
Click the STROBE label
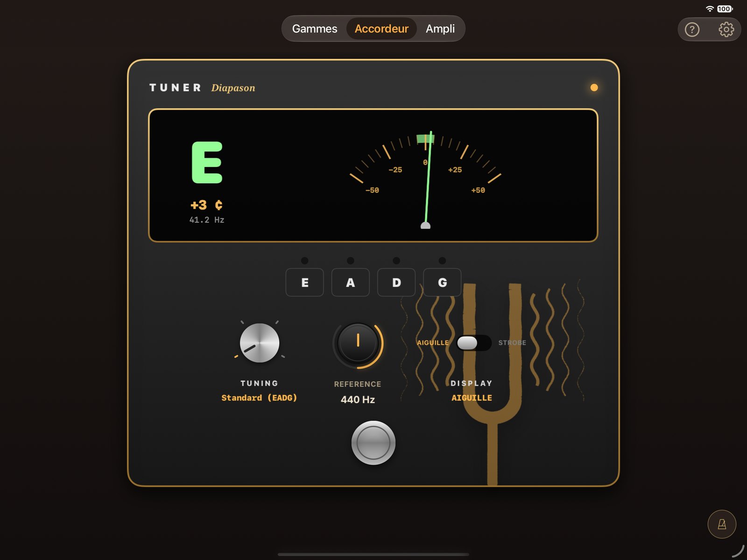[512, 343]
